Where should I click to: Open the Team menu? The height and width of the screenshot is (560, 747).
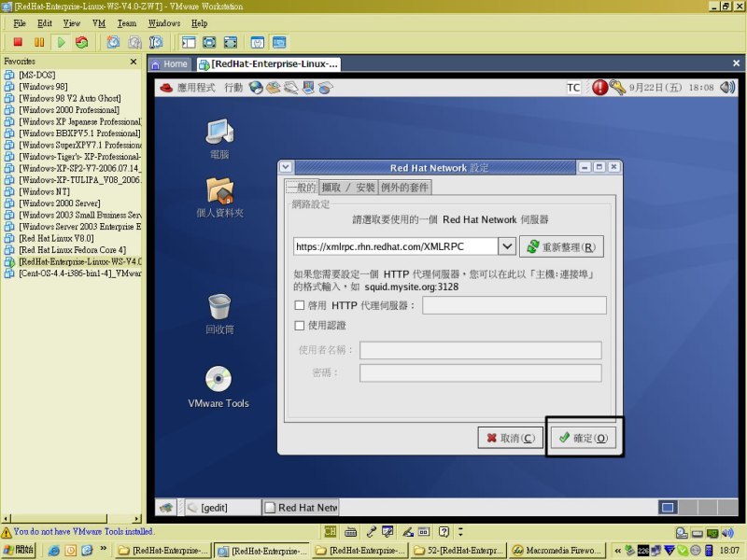pyautogui.click(x=127, y=23)
